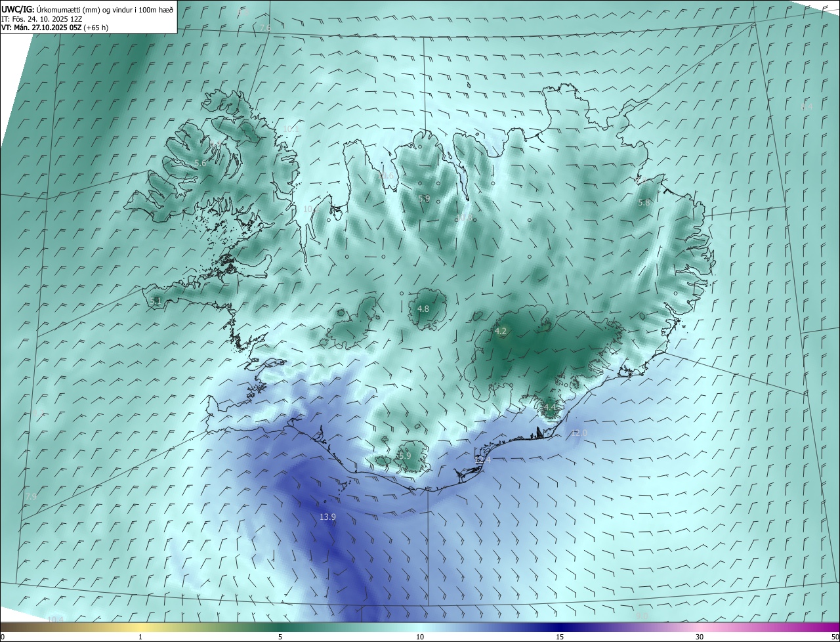Click the 5.1 value on the western peninsula
The width and height of the screenshot is (840, 642).
click(156, 301)
